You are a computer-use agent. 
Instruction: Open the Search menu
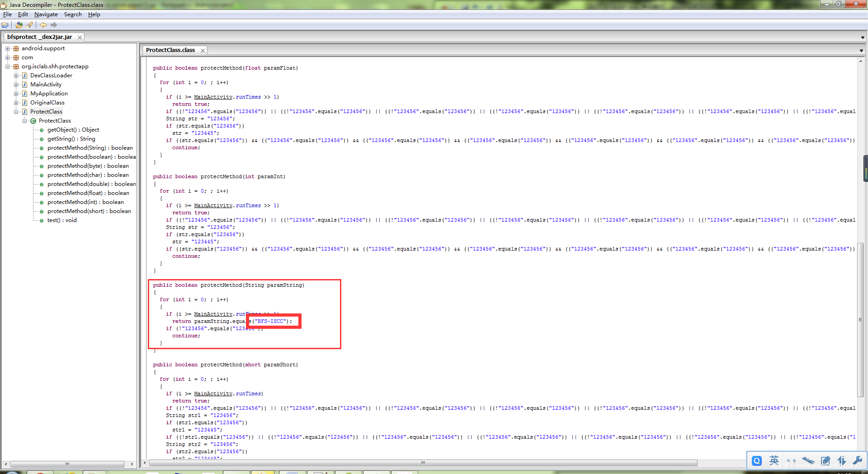73,14
